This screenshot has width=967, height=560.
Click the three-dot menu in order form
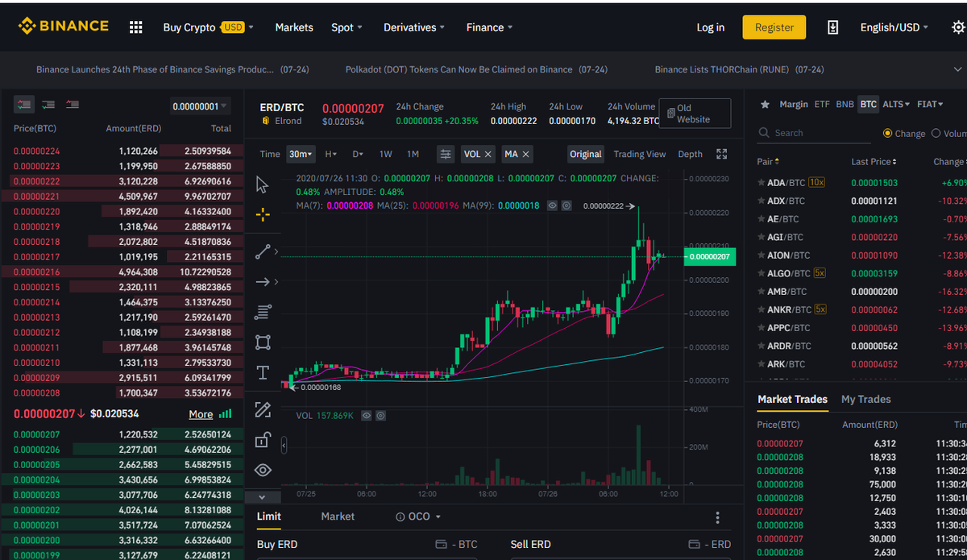(717, 518)
